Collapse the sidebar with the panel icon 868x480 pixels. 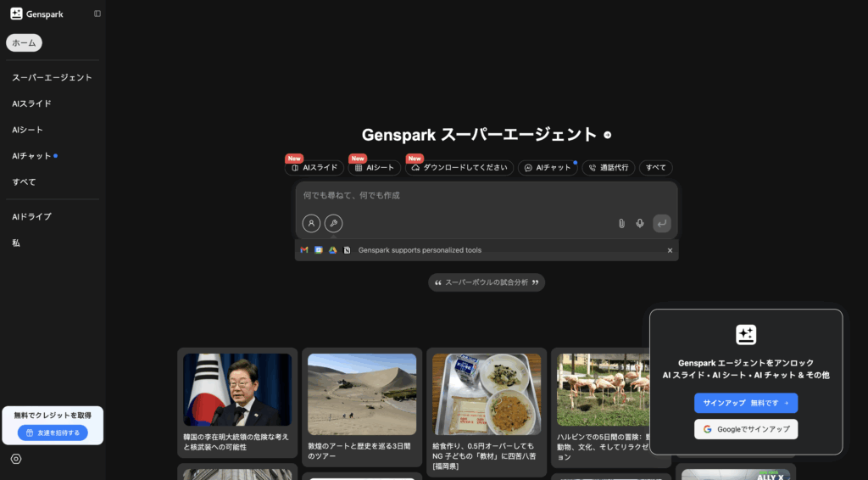pyautogui.click(x=97, y=14)
